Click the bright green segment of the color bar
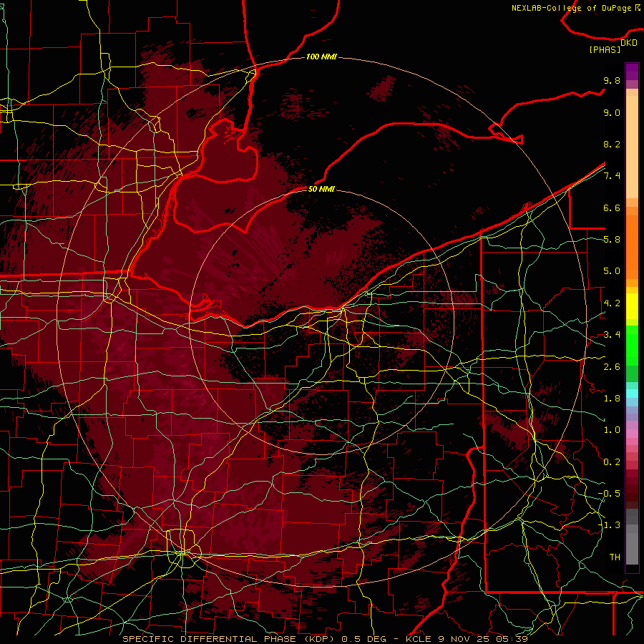Viewport: 644px width, 644px height. [x=632, y=344]
